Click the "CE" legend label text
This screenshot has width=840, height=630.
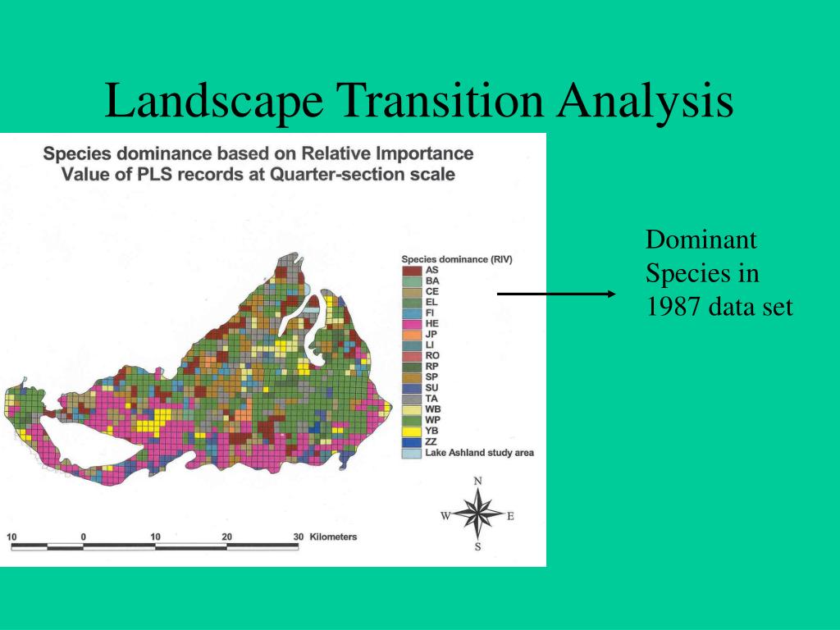coord(432,291)
